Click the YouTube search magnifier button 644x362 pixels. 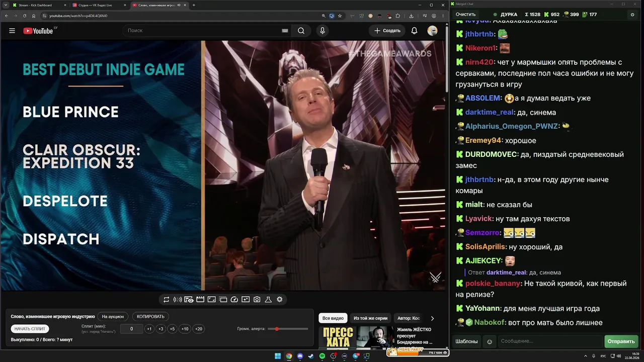tap(301, 31)
